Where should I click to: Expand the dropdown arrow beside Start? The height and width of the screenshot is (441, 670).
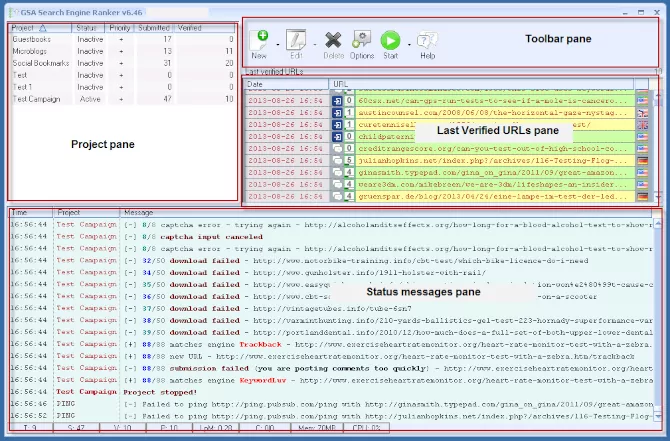(409, 44)
